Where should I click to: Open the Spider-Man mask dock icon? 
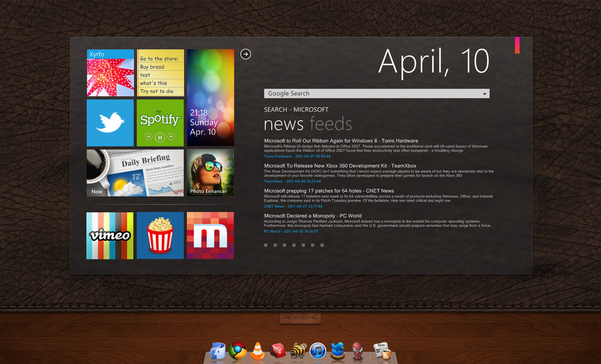point(358,350)
